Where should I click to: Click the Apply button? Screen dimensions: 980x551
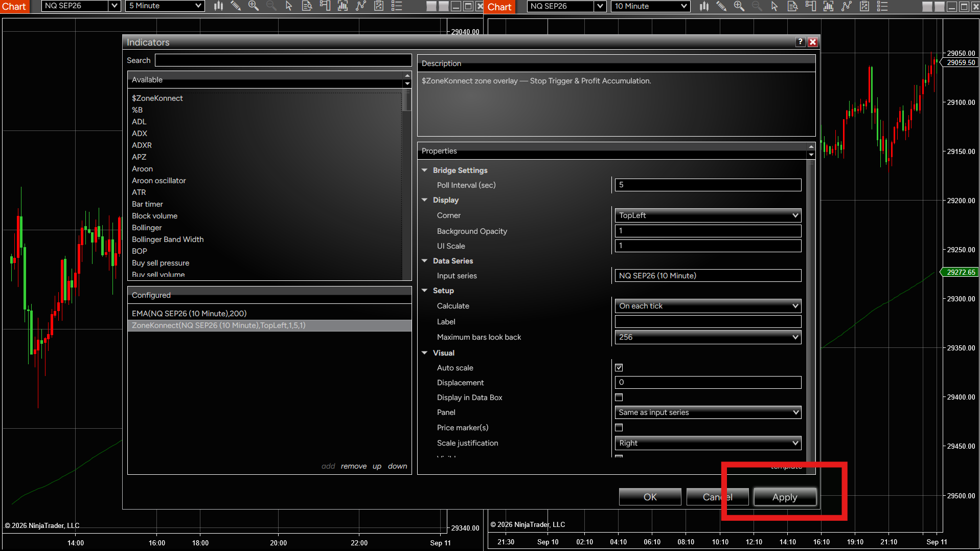(785, 497)
